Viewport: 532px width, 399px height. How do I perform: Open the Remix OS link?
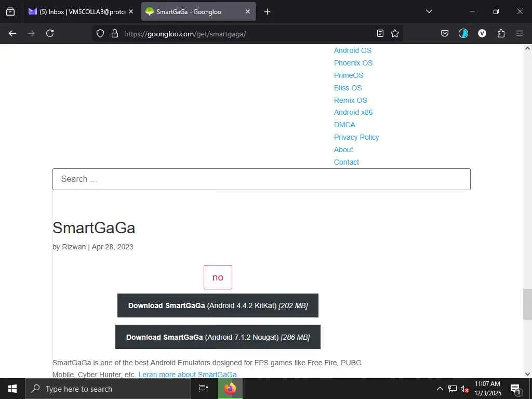tap(351, 100)
